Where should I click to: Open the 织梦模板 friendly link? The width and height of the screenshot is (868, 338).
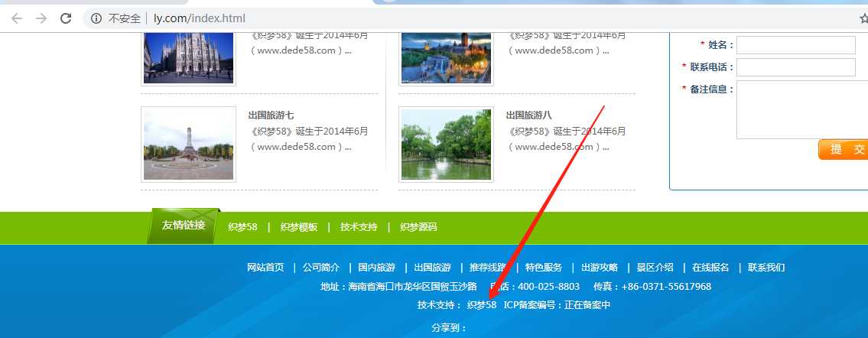click(x=299, y=227)
